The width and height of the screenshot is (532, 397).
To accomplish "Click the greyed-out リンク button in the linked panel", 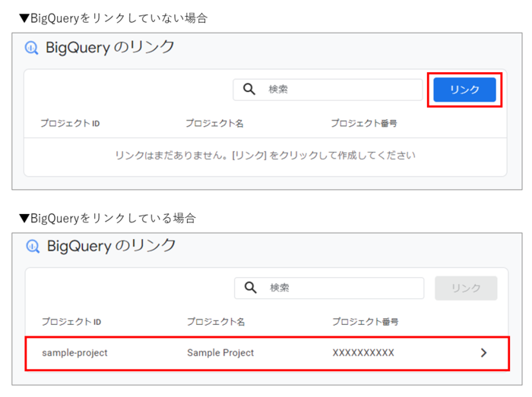I will coord(466,288).
